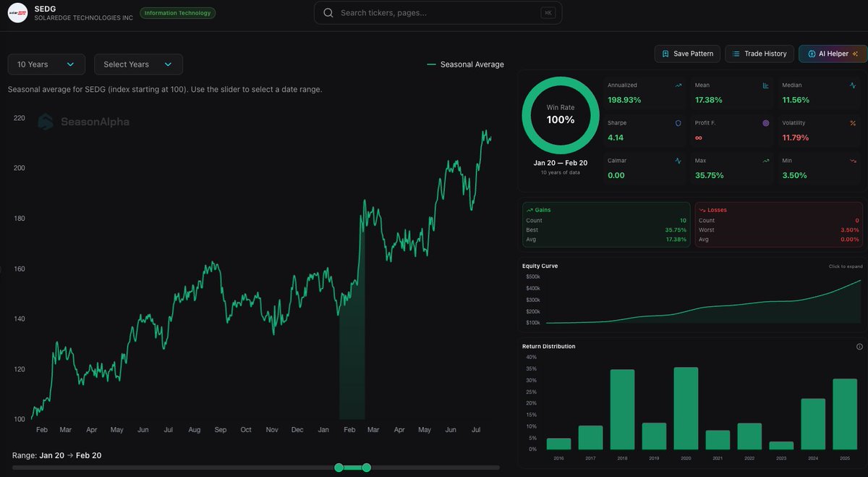Click the ⌘K shortcut badge in search
This screenshot has height=477, width=868.
[x=548, y=13]
